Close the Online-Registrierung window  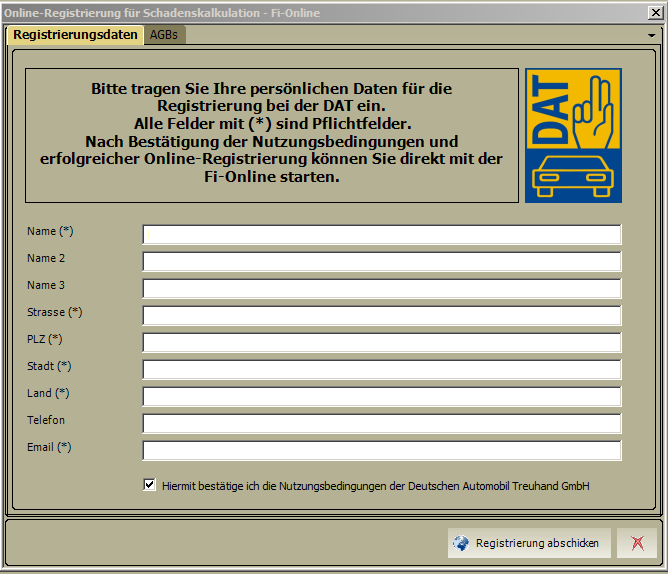656,13
